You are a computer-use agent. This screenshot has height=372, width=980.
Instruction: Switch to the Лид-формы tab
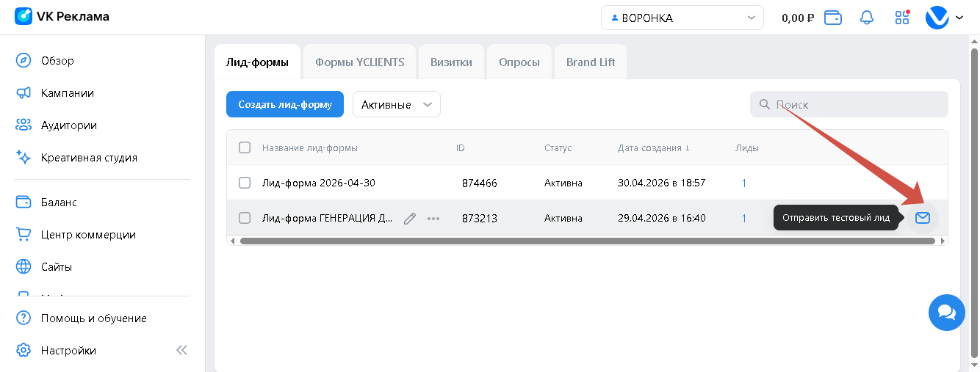click(x=258, y=62)
